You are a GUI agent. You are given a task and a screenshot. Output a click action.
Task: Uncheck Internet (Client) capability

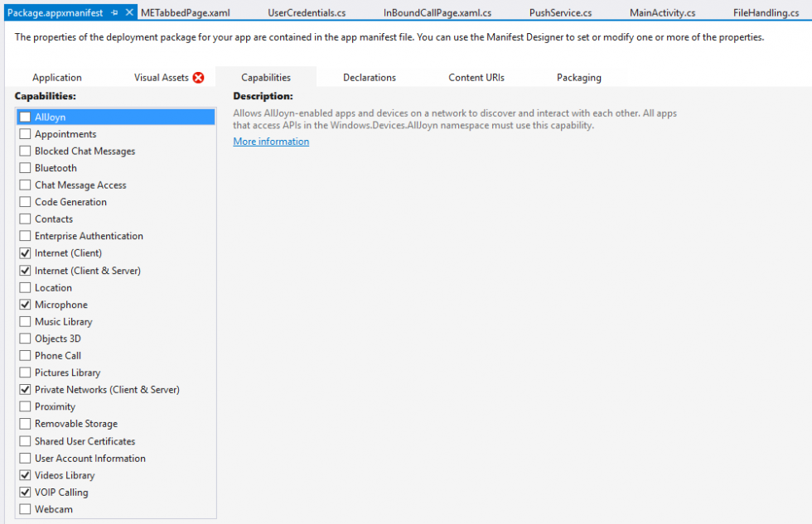tap(24, 252)
